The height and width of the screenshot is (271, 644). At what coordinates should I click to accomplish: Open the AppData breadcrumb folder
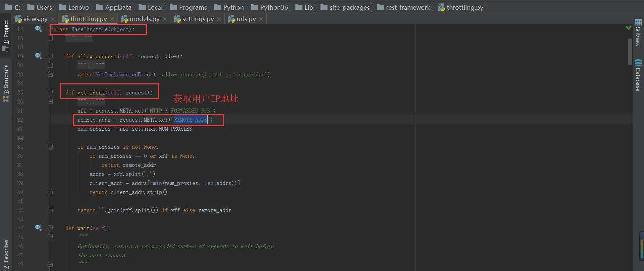tap(114, 7)
